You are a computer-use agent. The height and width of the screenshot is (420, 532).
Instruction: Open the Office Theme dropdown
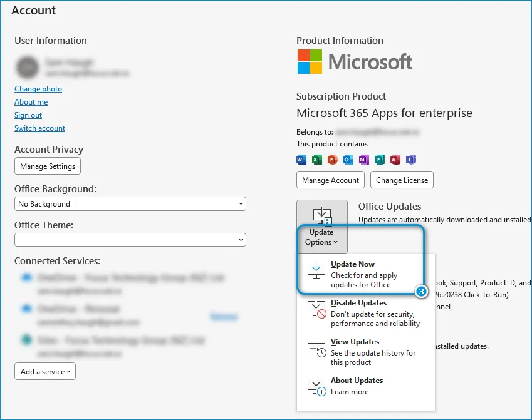tap(130, 240)
